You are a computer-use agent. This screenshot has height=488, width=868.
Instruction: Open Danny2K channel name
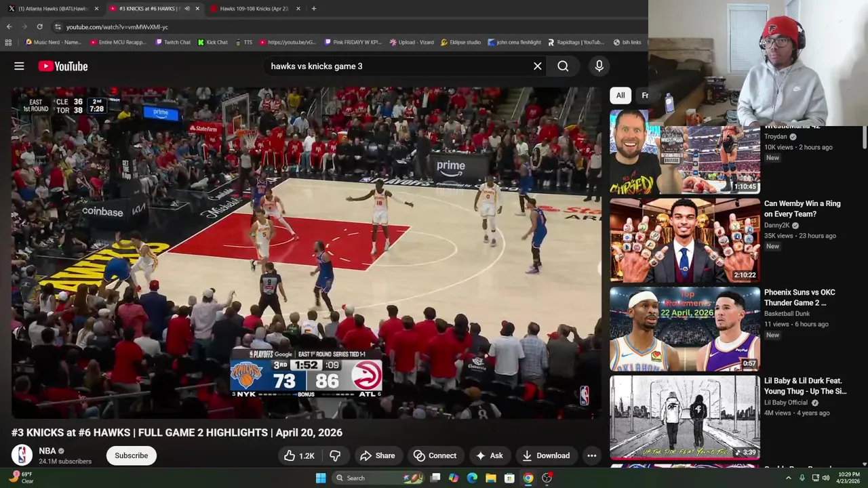click(777, 225)
